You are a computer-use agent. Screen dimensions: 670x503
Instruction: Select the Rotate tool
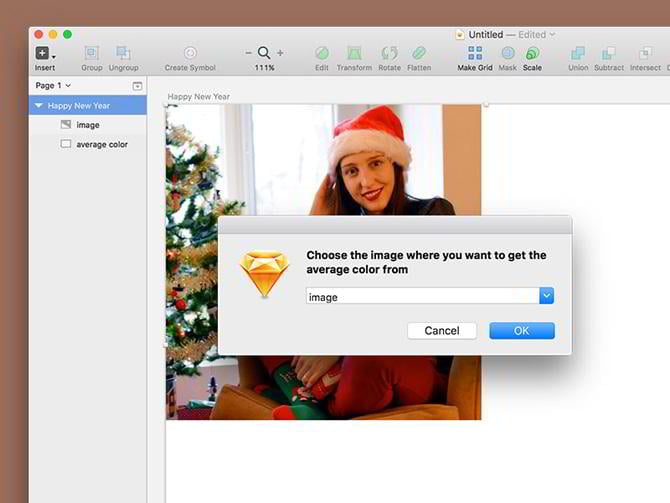coord(389,53)
